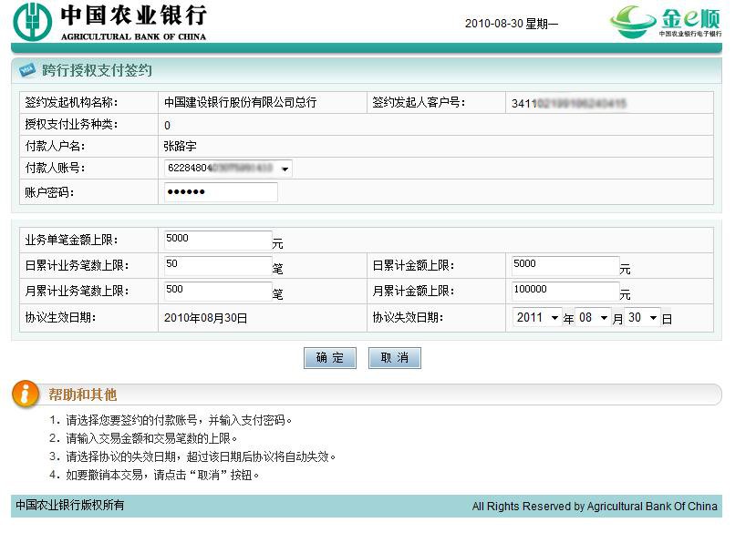Click the footer text All Rights Reserved
Screen dimensions: 756x533
[595, 506]
